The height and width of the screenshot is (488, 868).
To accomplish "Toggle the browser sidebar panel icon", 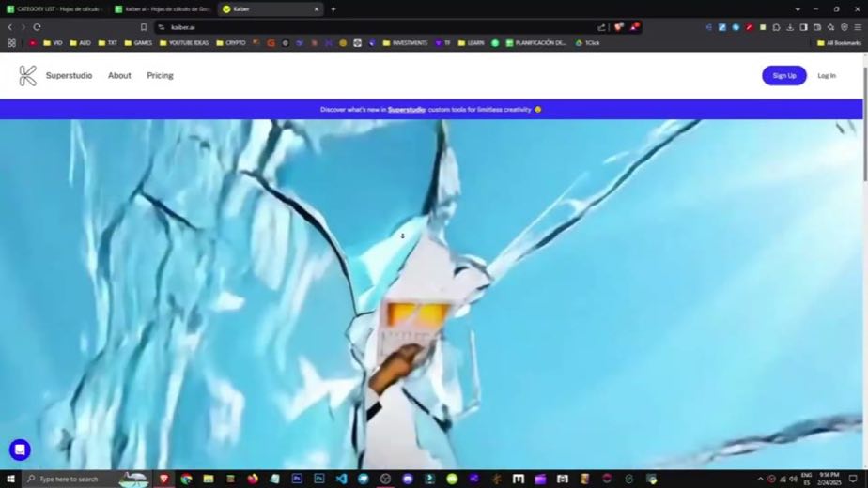I will 803,27.
